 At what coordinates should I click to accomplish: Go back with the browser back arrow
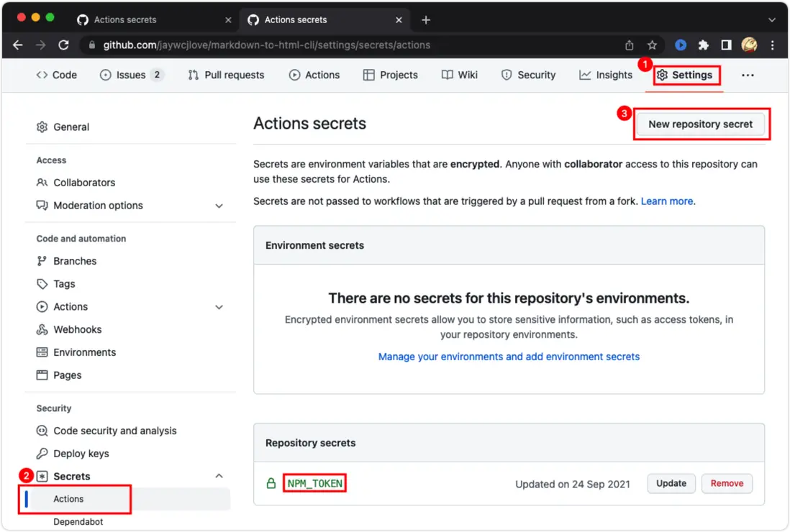point(19,45)
